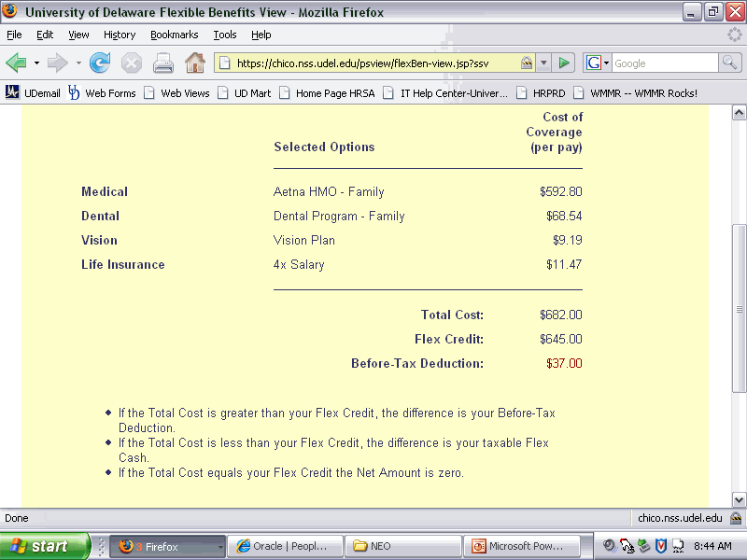Expand the address bar URL dropdown

coord(543,63)
